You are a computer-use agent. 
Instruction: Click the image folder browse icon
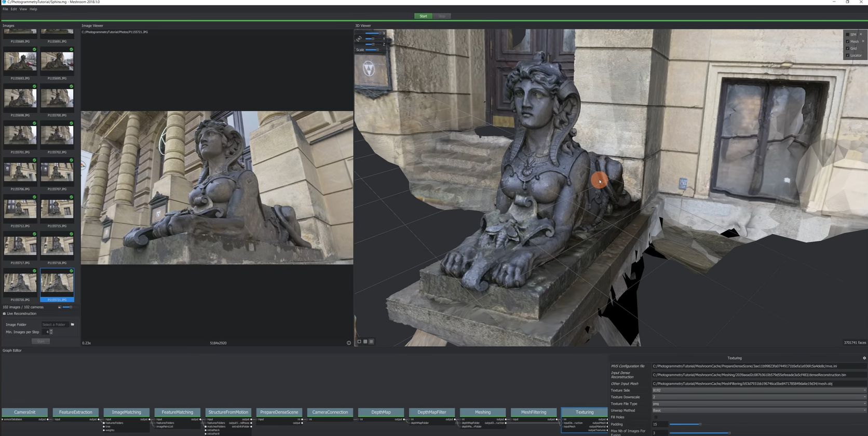[72, 324]
